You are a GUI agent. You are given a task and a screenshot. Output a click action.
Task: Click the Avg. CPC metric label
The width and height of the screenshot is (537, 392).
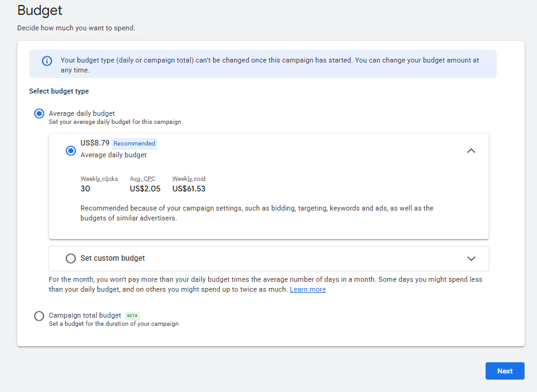(143, 179)
